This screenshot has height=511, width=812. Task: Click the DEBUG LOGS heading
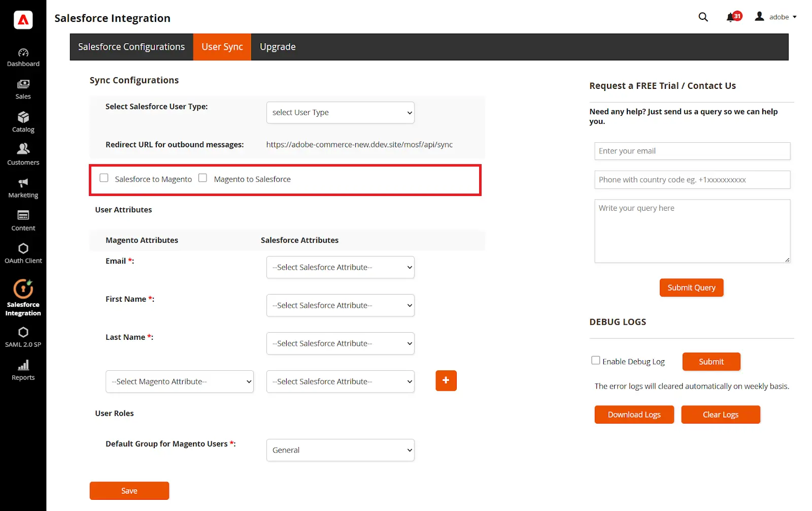click(x=618, y=322)
